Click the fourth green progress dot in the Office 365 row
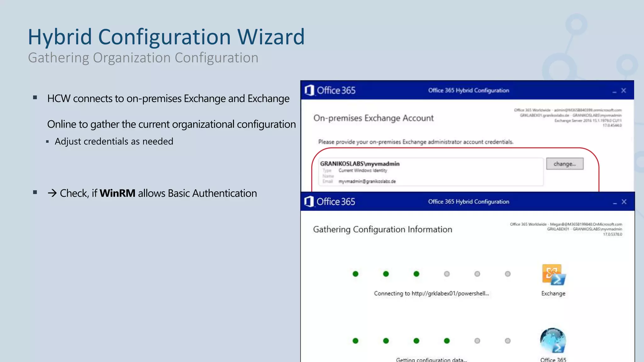This screenshot has width=644, height=362. (447, 341)
